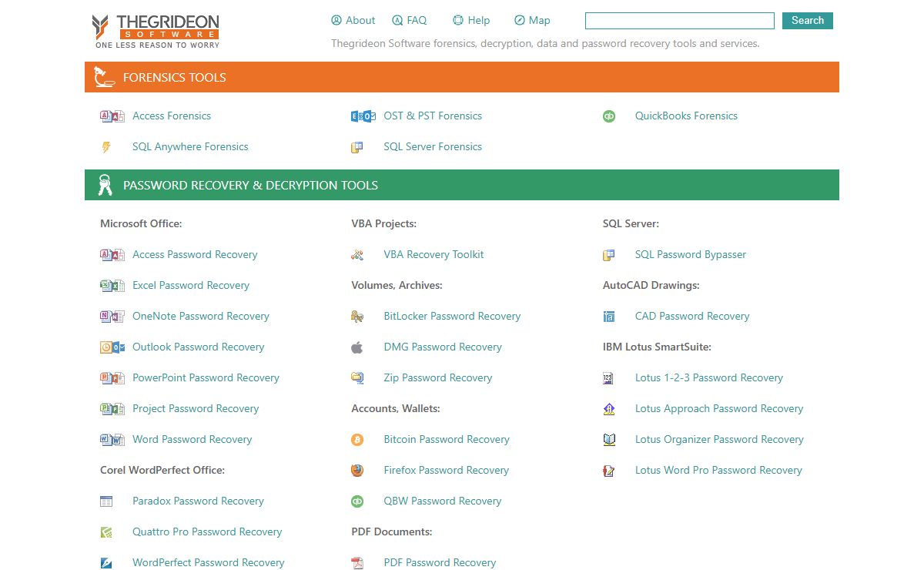Open the SQL Password Bypasser link

691,255
